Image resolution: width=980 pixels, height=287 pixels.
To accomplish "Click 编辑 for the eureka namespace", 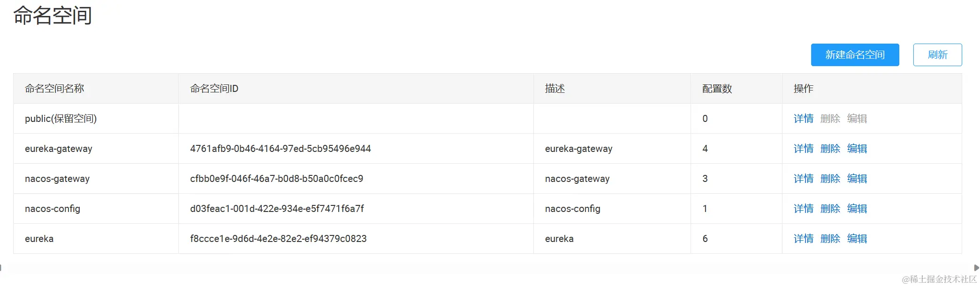I will [x=857, y=239].
